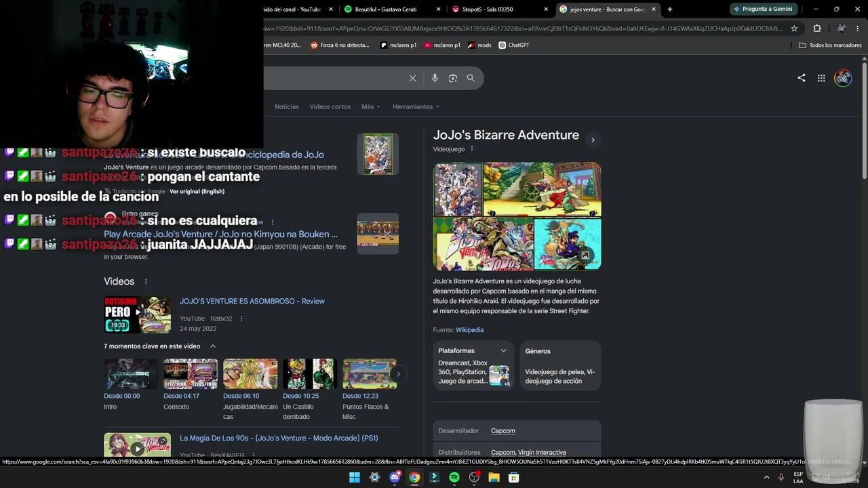Open the Google account profile avatar
The image size is (868, 488).
click(x=843, y=78)
